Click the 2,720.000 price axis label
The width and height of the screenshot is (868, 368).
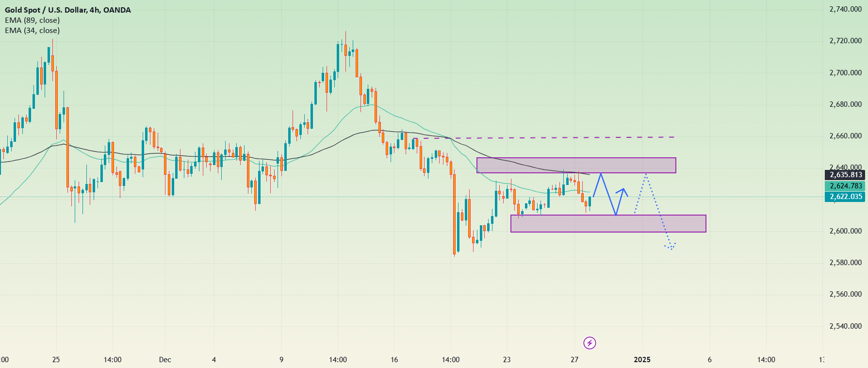(x=846, y=41)
